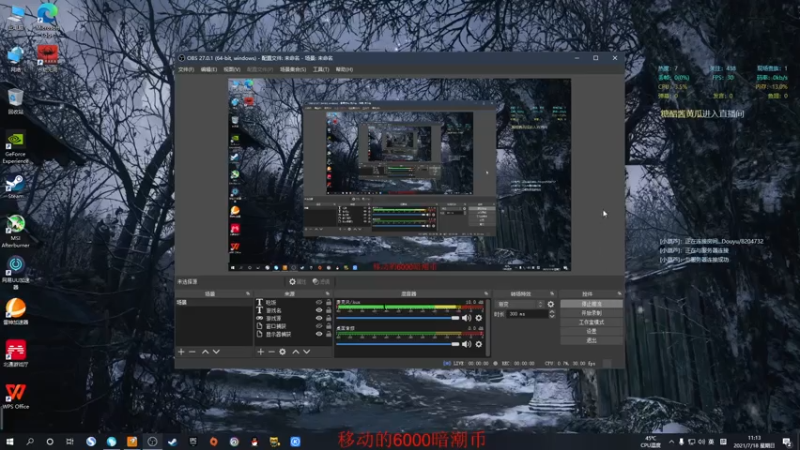Image resolution: width=800 pixels, height=450 pixels.
Task: Toggle the lock on the second text source
Action: (329, 310)
